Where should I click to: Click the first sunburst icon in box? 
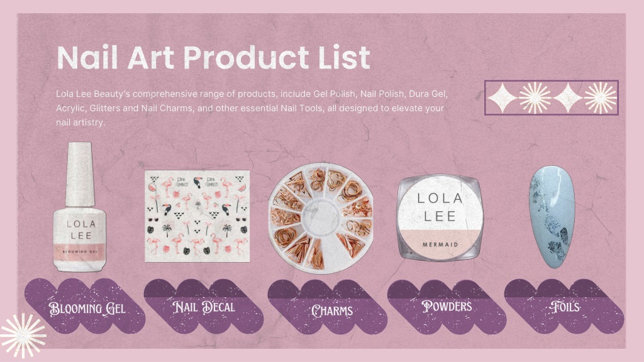click(535, 97)
